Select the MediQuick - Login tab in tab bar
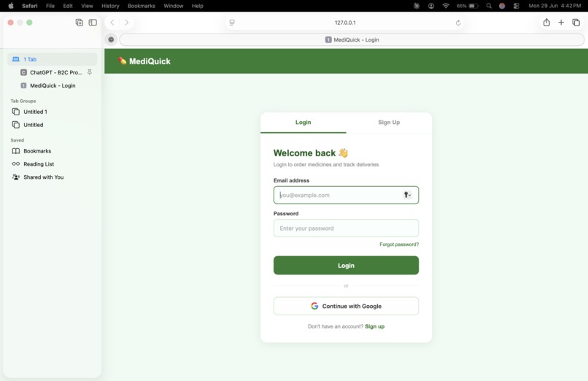 tap(352, 39)
